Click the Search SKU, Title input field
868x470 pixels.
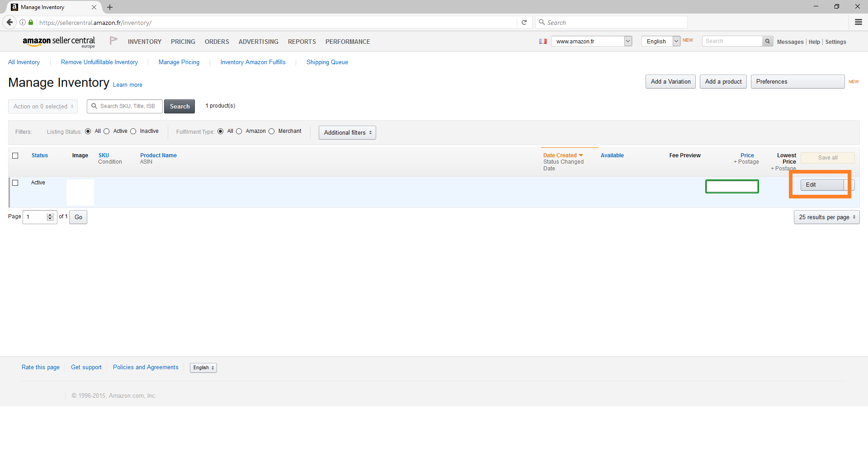[125, 106]
